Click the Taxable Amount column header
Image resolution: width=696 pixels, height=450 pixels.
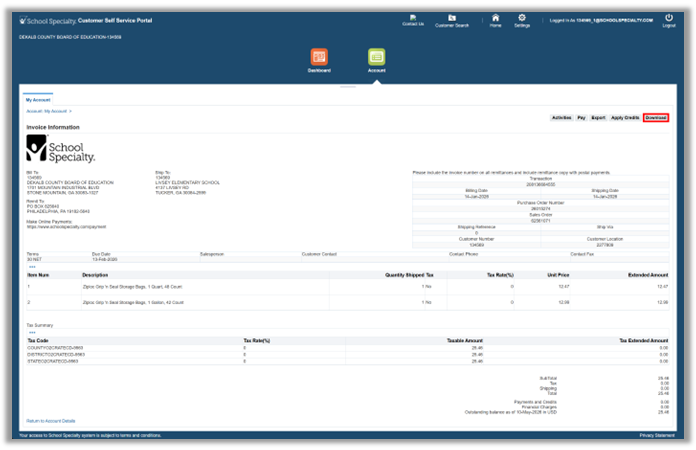coord(464,341)
